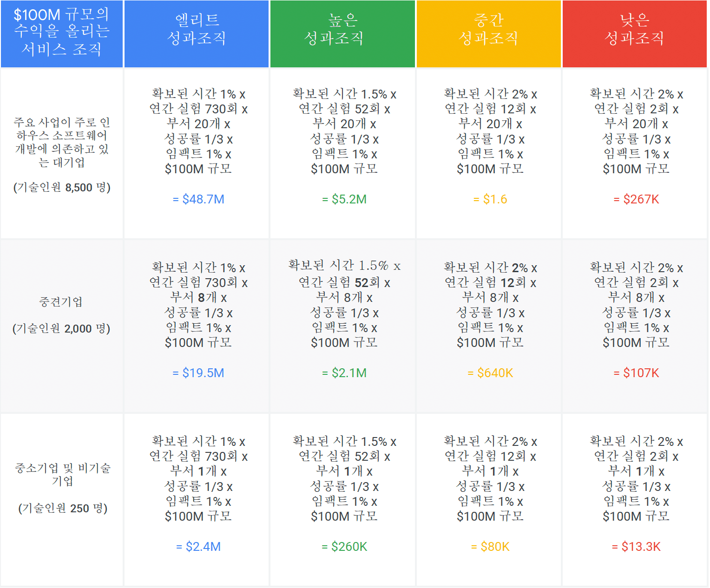710x588 pixels.
Task: Click the '중소기업 및 비기술 기업' row label
Action: 62,474
